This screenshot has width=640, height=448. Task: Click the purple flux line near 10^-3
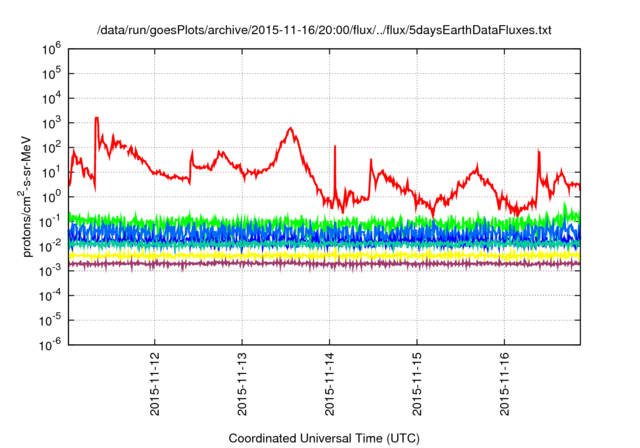coord(324,264)
